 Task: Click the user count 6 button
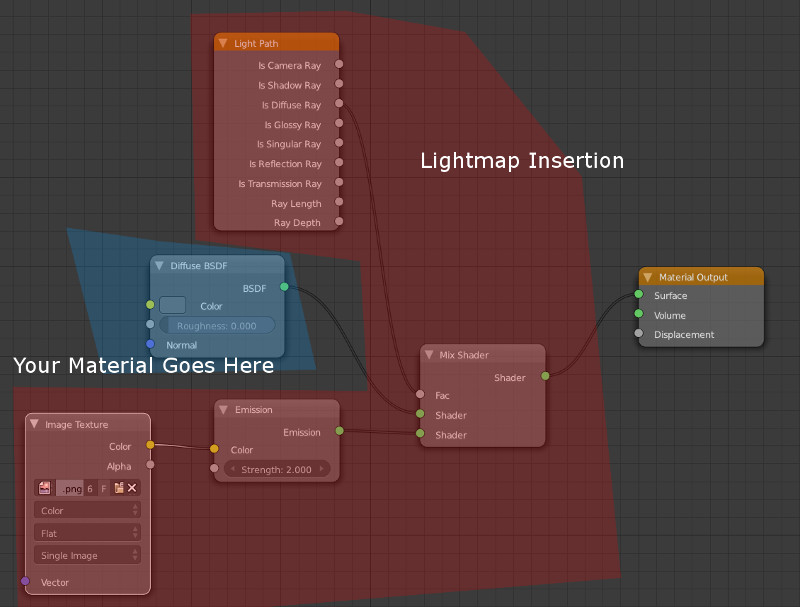coord(90,489)
